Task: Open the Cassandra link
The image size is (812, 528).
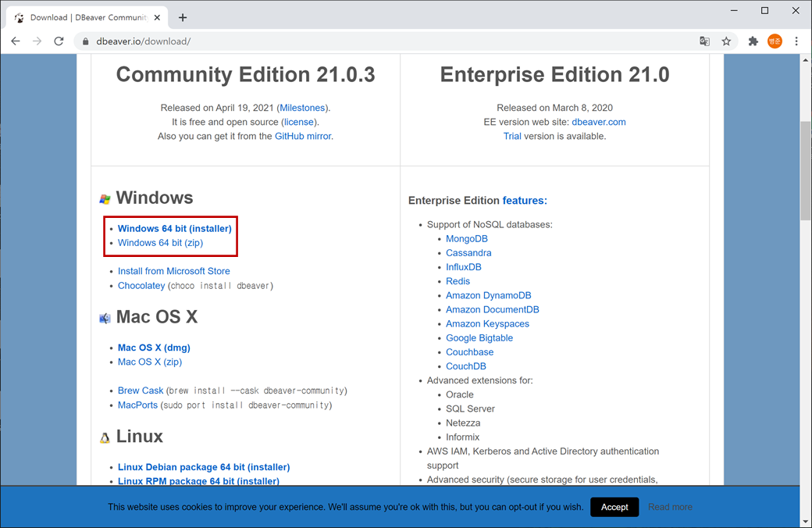Action: 468,253
